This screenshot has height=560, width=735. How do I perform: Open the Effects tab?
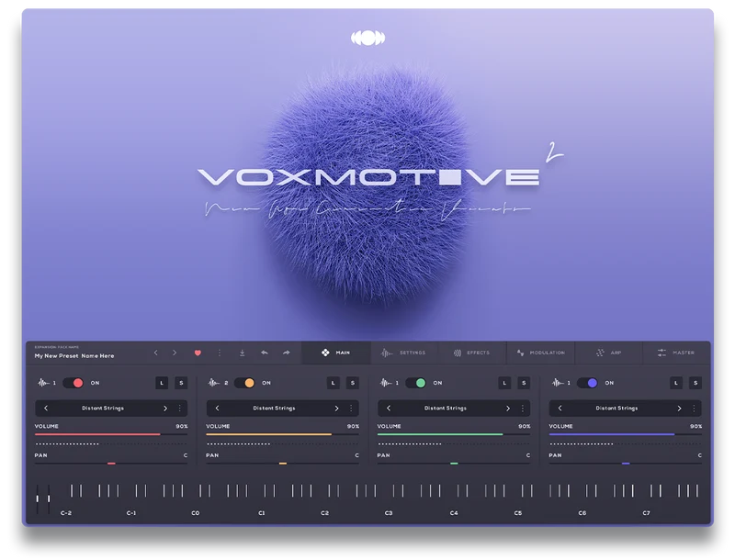click(x=472, y=353)
